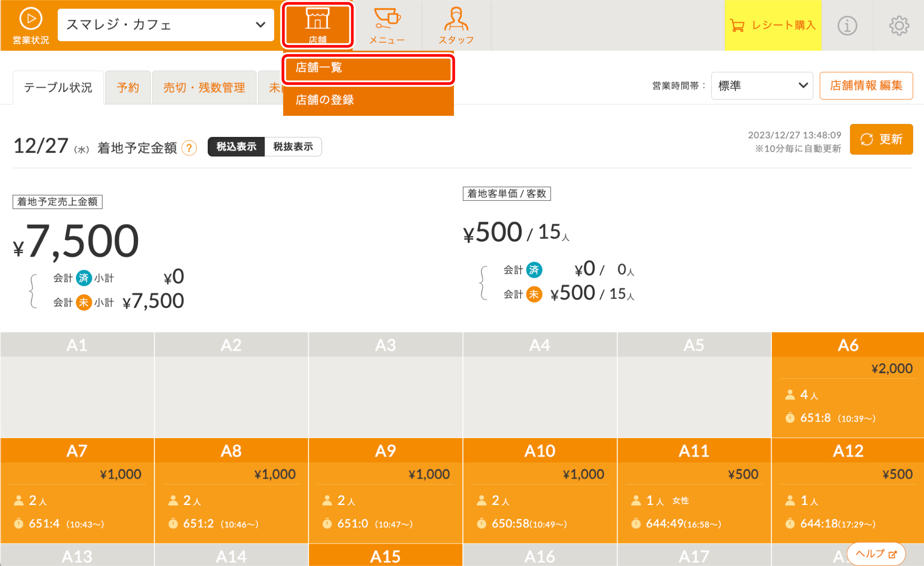Click the レシート購入 cart button
This screenshot has height=566, width=924.
tap(772, 25)
